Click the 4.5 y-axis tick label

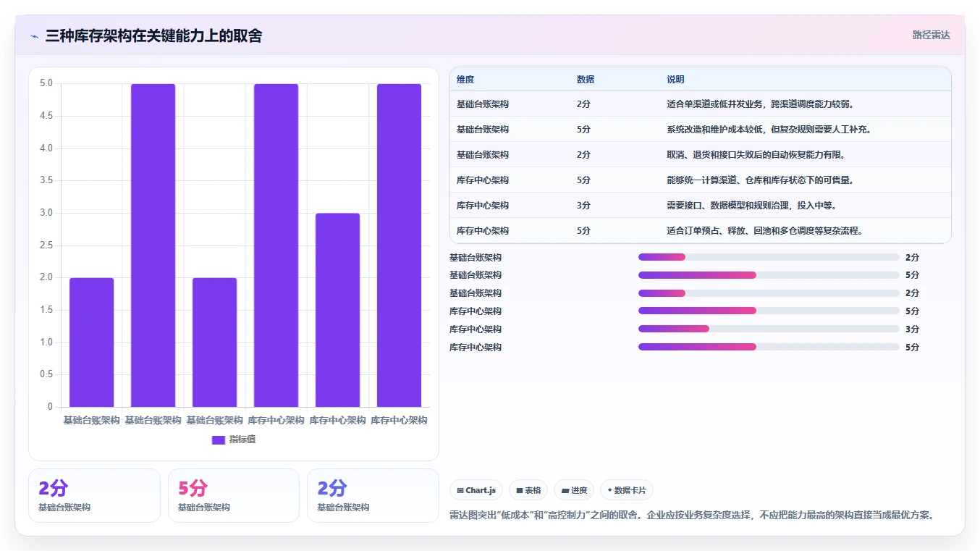[x=46, y=116]
